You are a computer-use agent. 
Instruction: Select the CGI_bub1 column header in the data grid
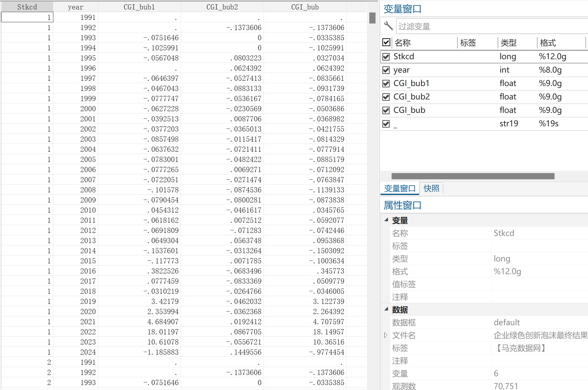click(139, 7)
